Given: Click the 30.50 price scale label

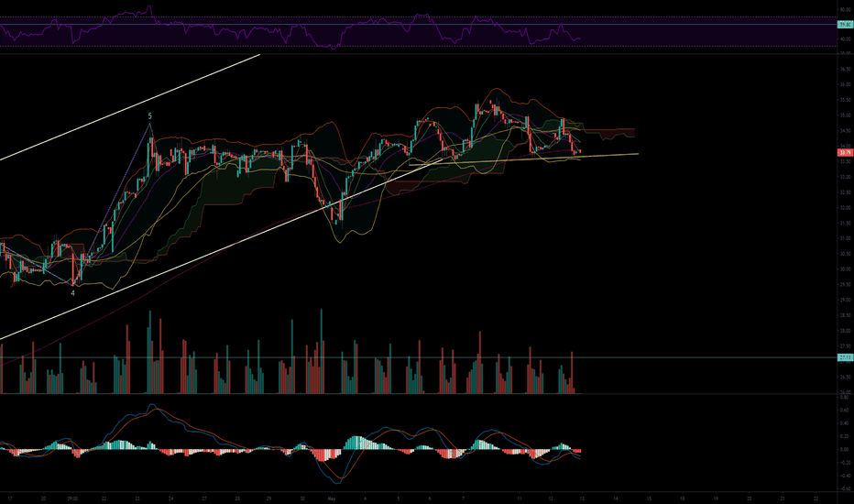Looking at the screenshot, I should coord(845,254).
